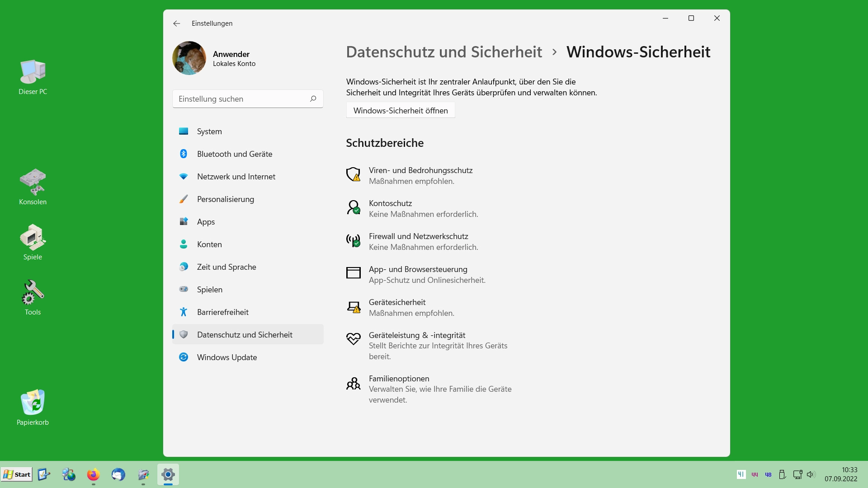This screenshot has width=868, height=488.
Task: Click the USB device tray icon
Action: 782,474
